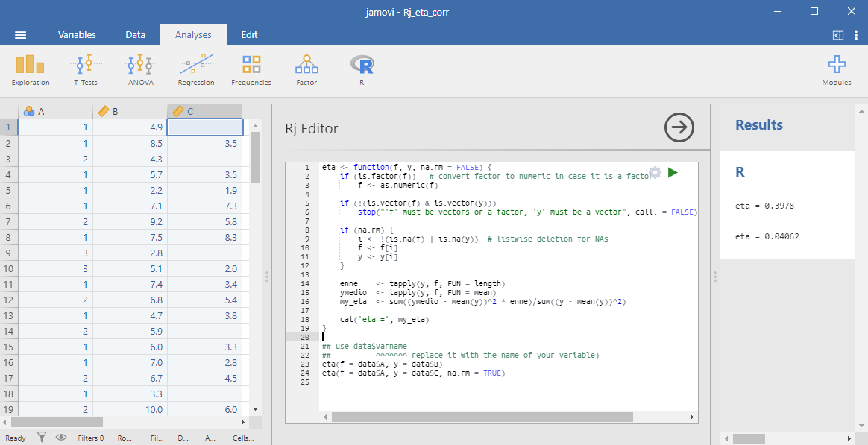
Task: Toggle filtered rows visibility eye icon
Action: coord(61,438)
